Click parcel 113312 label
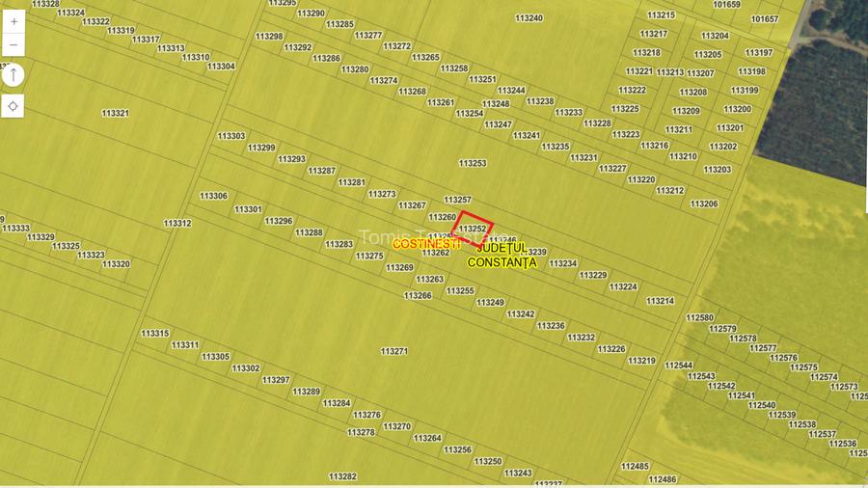This screenshot has height=488, width=868. [177, 224]
